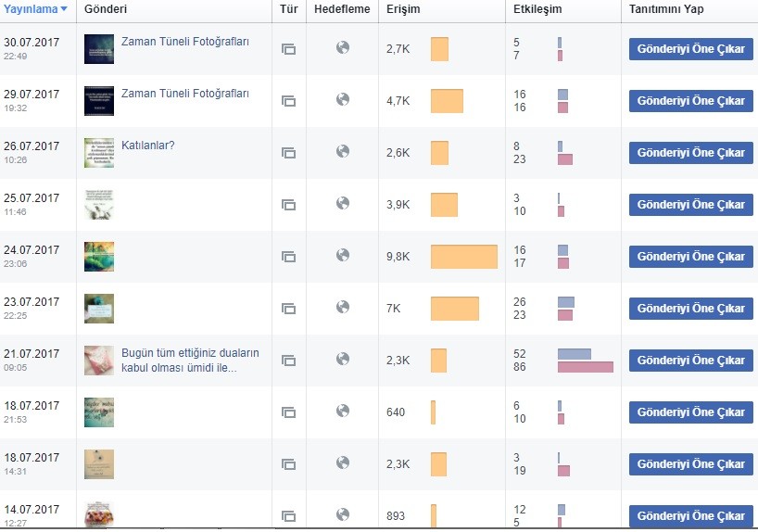The height and width of the screenshot is (532, 758).
Task: Sort by Yayınlama column dropdown arrow
Action: pyautogui.click(x=64, y=8)
